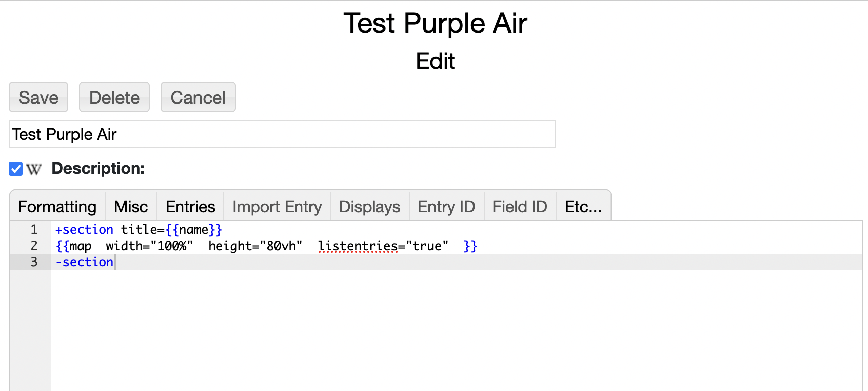The image size is (868, 391).
Task: Click the Wikipedia W icon beside Description
Action: coord(34,169)
